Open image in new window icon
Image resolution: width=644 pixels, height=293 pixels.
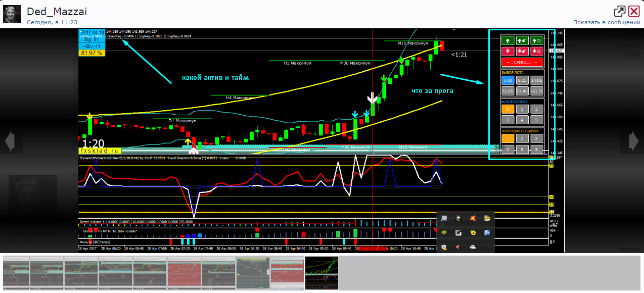(x=620, y=12)
